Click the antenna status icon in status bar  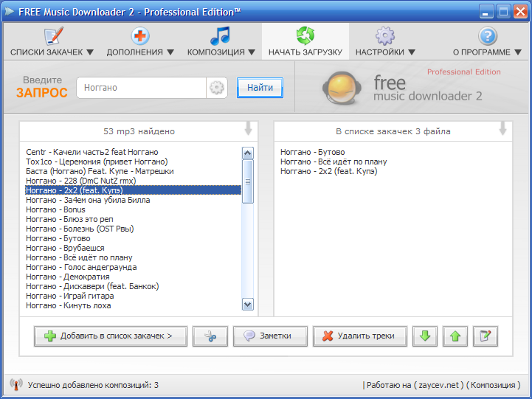tap(16, 384)
